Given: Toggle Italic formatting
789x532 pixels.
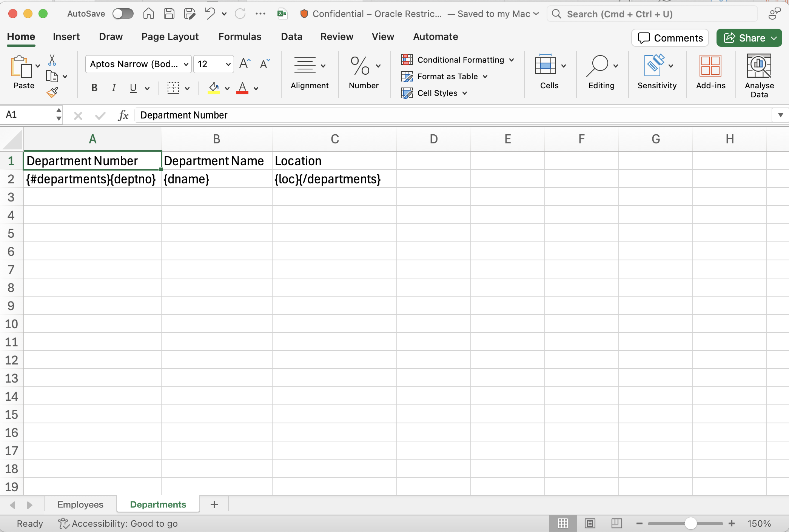Looking at the screenshot, I should tap(114, 88).
